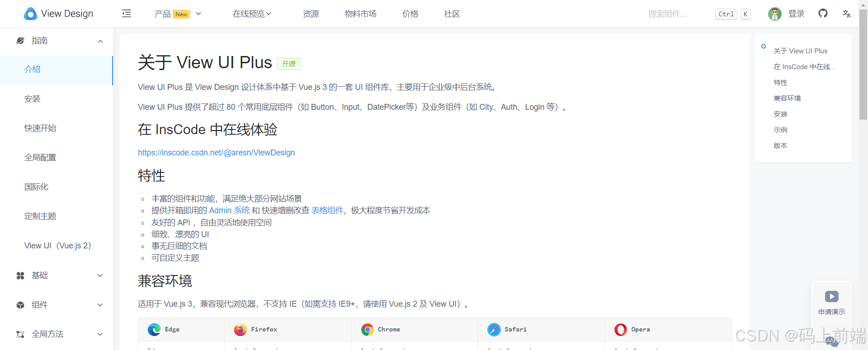Viewport: 868px width, 350px height.
Task: Click the language translate icon
Action: (846, 14)
